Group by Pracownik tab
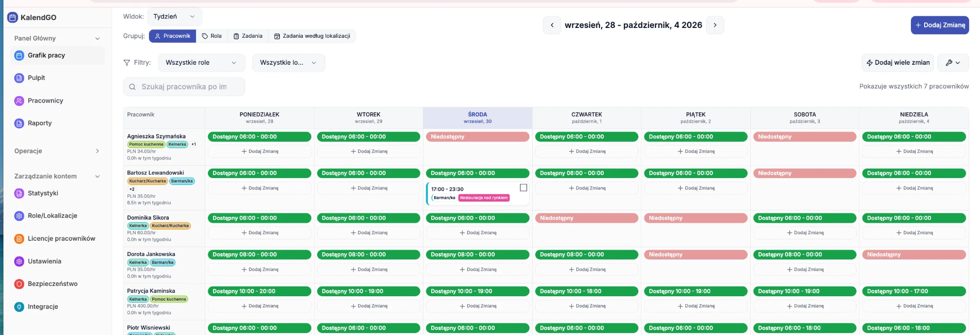Screen dimensions: 980x335 (172, 36)
